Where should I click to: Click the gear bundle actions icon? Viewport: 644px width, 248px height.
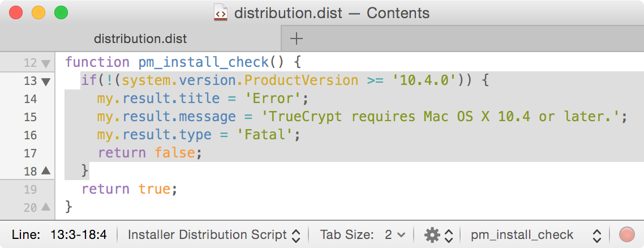(432, 235)
